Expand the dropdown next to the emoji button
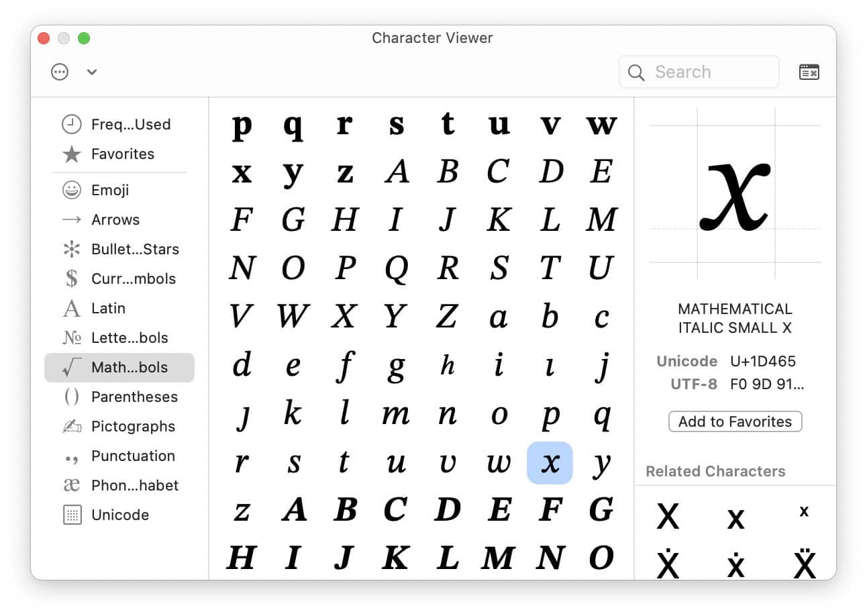 pyautogui.click(x=92, y=72)
